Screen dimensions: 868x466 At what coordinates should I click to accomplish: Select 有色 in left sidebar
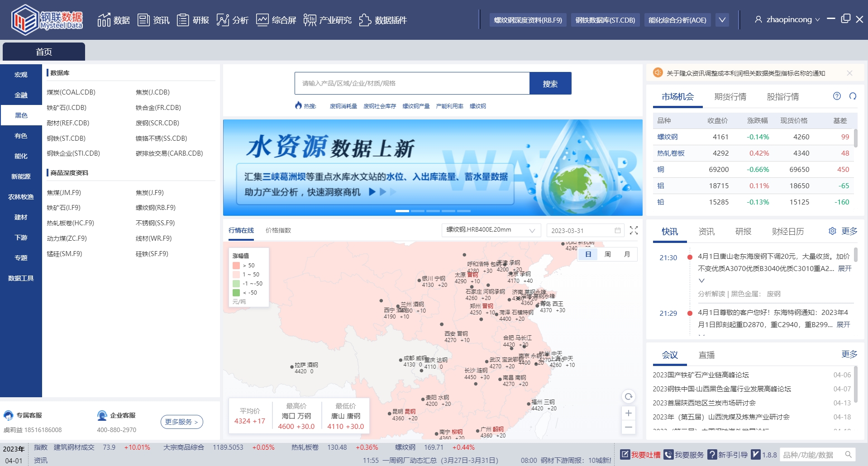pos(21,136)
